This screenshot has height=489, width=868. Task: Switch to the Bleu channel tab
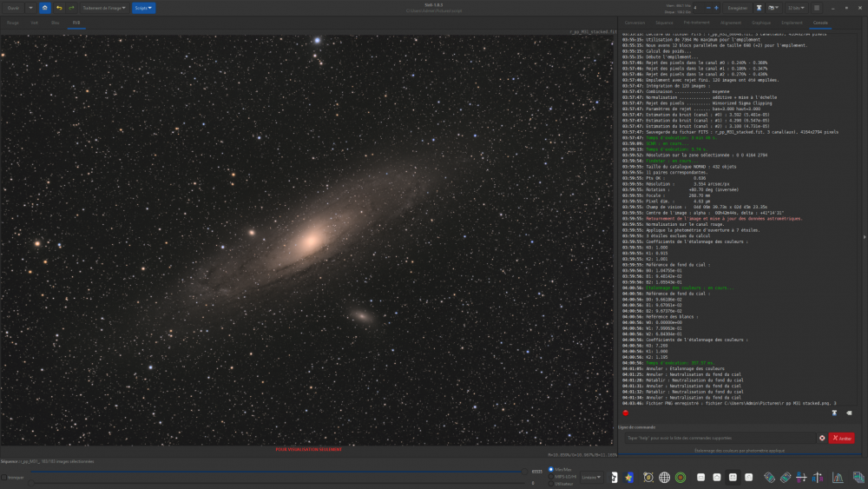tap(56, 23)
